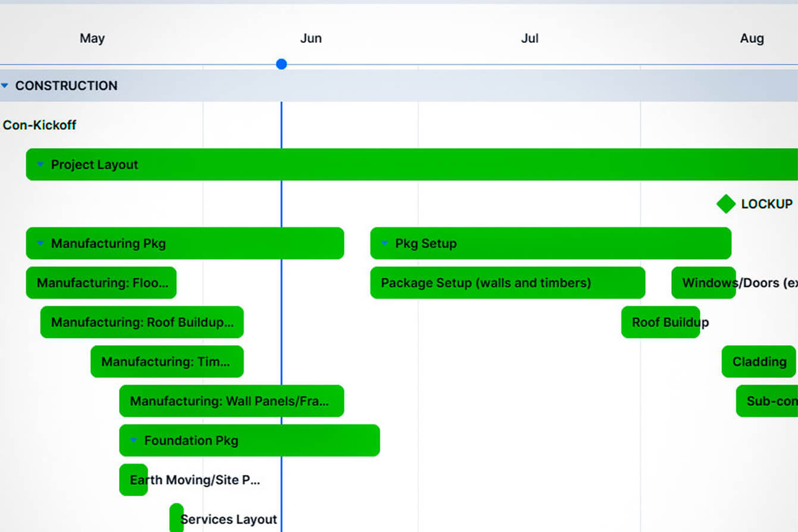The height and width of the screenshot is (532, 798).
Task: Select the Windows/Doors task bar
Action: (703, 283)
